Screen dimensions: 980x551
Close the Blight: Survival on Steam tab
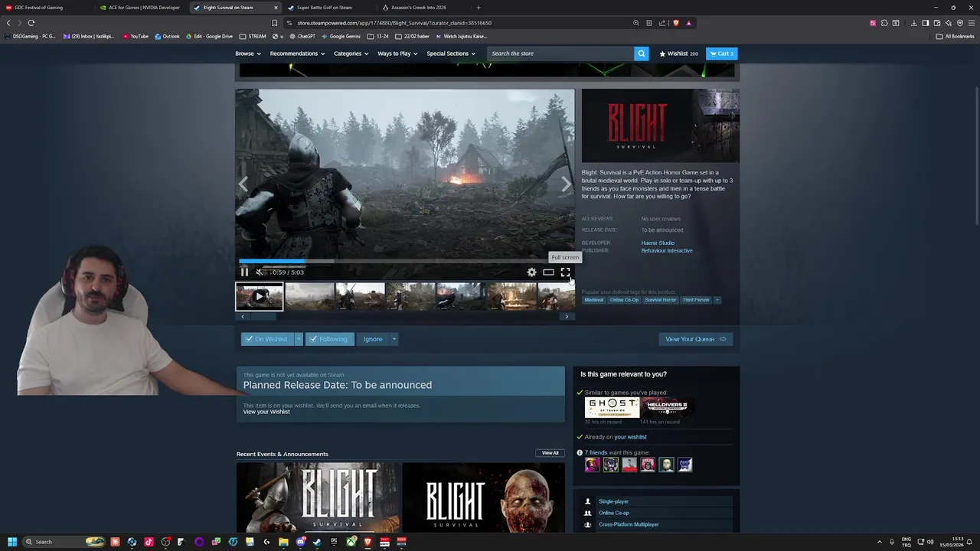pos(276,8)
